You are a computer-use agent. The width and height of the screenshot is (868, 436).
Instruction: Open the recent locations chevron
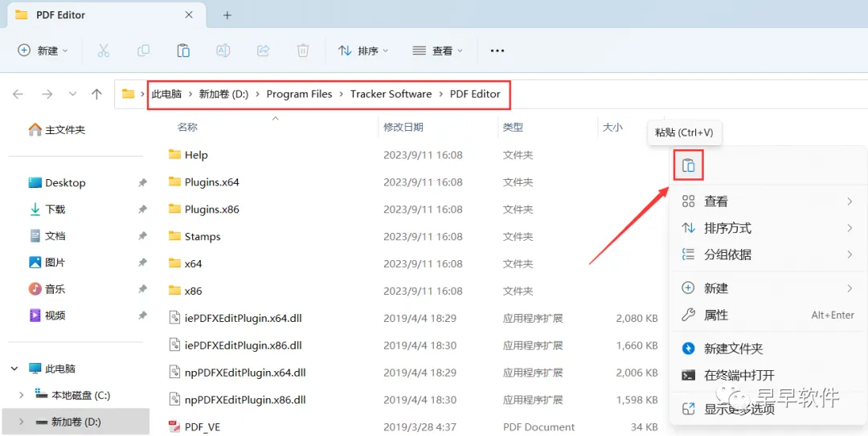click(72, 94)
